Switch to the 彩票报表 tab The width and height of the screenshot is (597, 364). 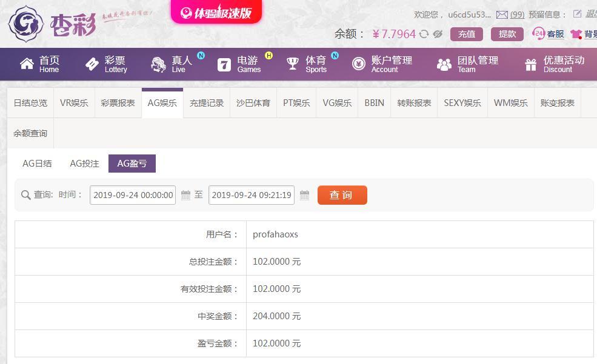tap(118, 103)
